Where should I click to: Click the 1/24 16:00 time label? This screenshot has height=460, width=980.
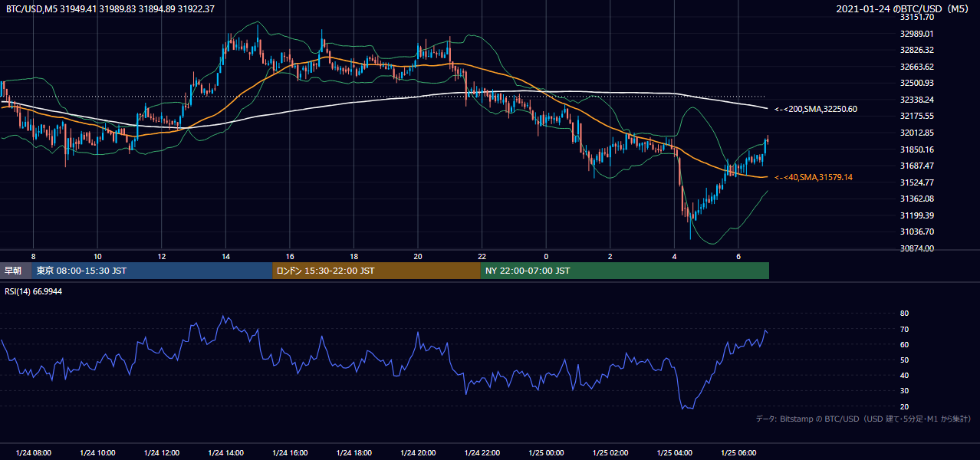(x=289, y=453)
